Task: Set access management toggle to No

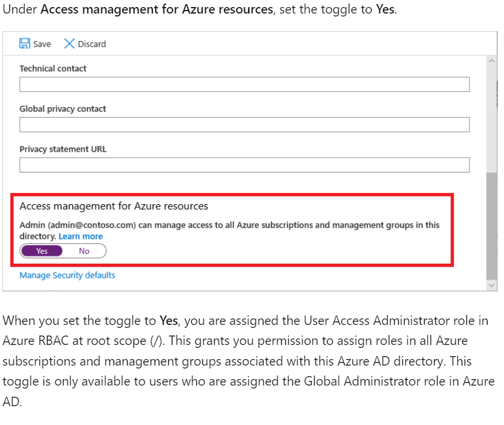Action: click(84, 251)
